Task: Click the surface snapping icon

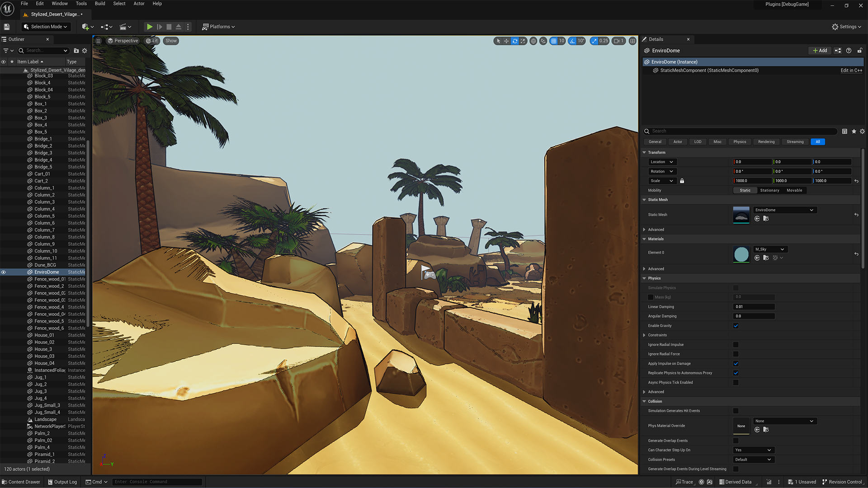Action: pos(543,41)
